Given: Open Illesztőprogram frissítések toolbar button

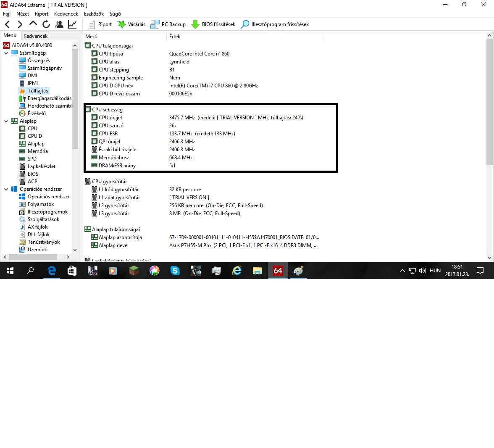Looking at the screenshot, I should click(x=275, y=24).
